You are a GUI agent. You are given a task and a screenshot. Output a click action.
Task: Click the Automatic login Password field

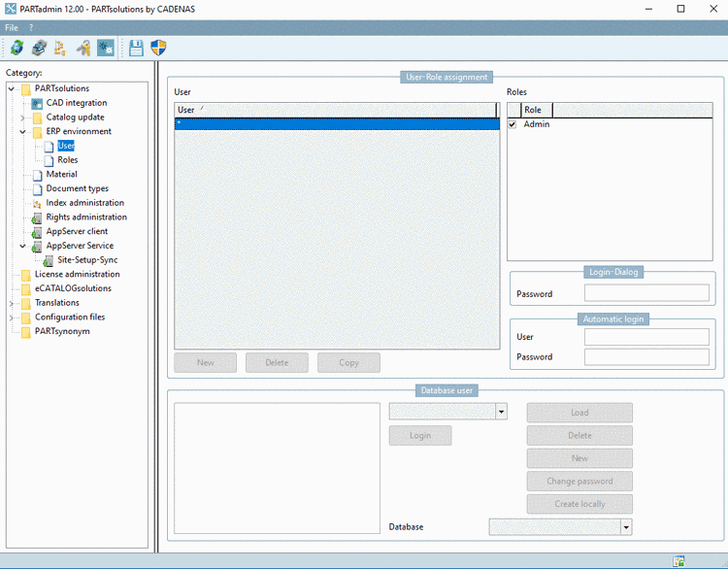coord(646,357)
